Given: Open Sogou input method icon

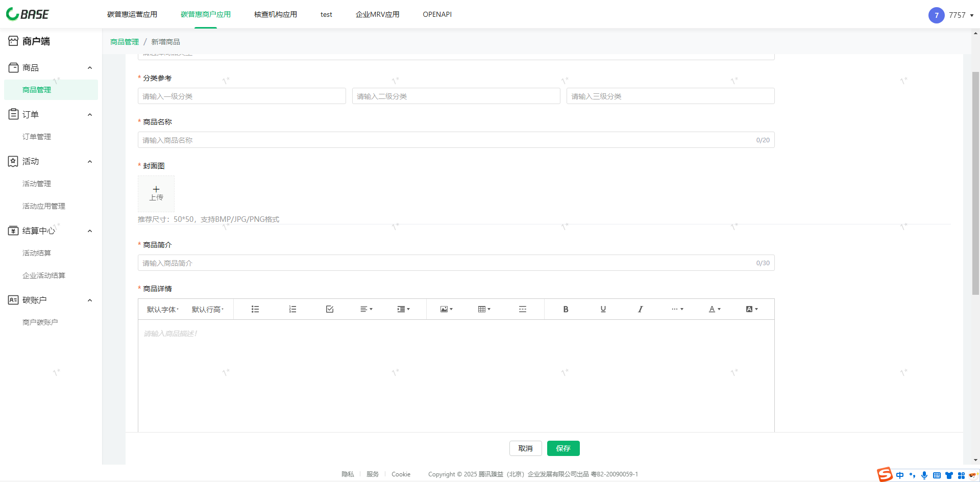Looking at the screenshot, I should (x=885, y=474).
